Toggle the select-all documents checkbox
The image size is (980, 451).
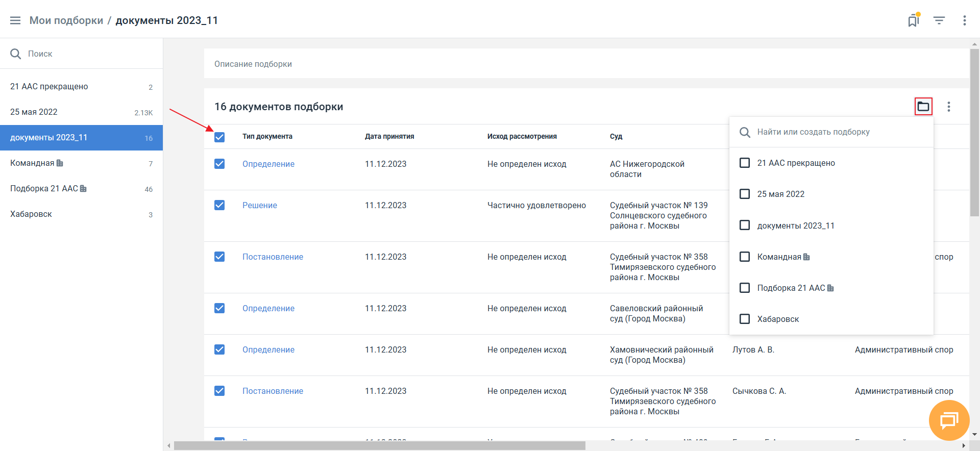[219, 137]
